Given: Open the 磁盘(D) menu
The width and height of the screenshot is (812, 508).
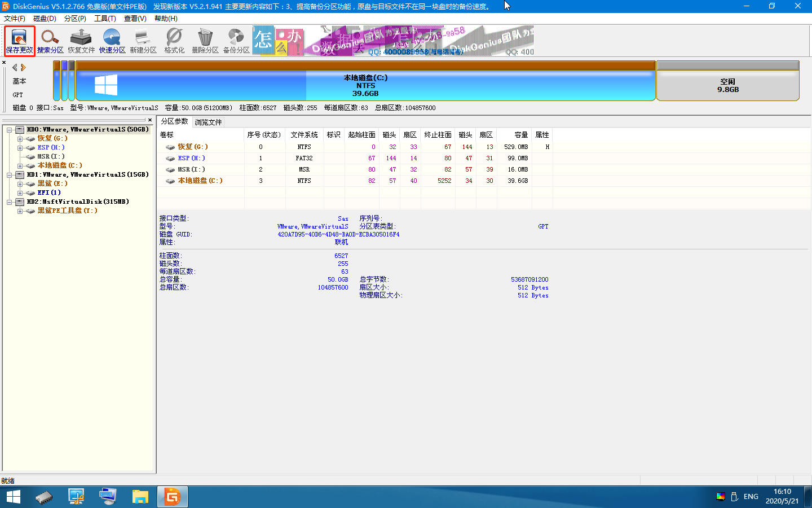Looking at the screenshot, I should [x=45, y=19].
